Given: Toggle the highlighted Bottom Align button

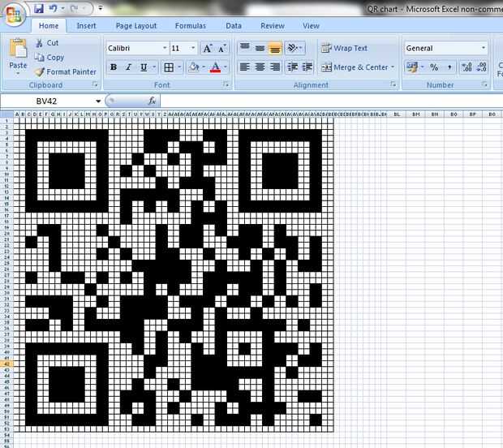Looking at the screenshot, I should (x=274, y=48).
